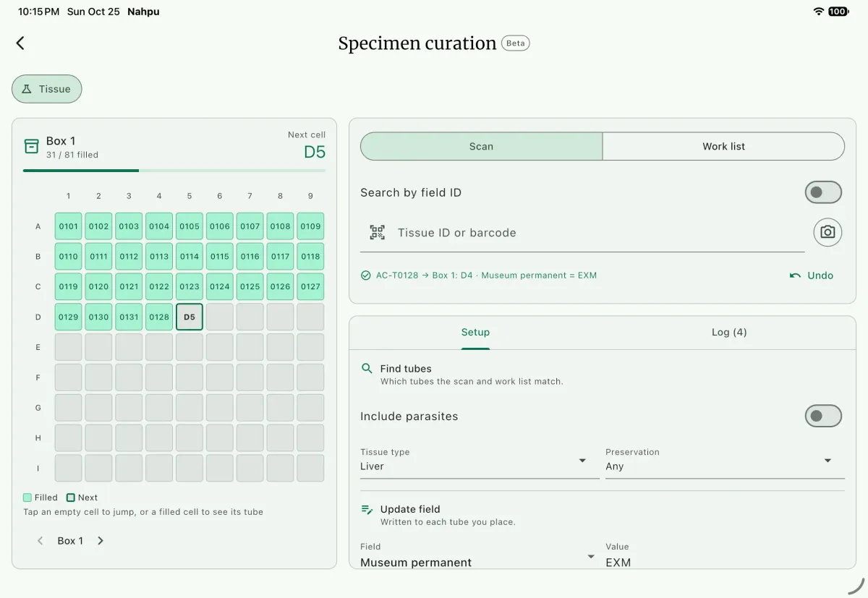Click the Find tubes heading
The image size is (868, 598).
[x=406, y=369]
